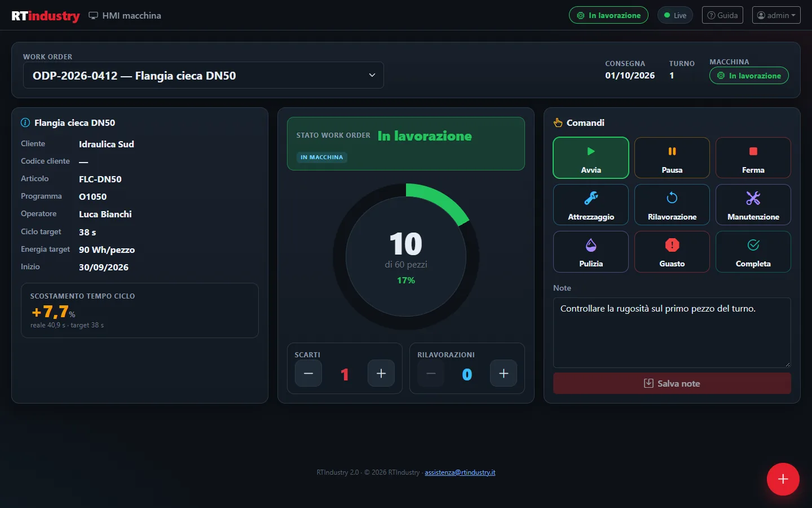Click the header In lavorazione status badge
This screenshot has width=812, height=508.
pyautogui.click(x=609, y=15)
